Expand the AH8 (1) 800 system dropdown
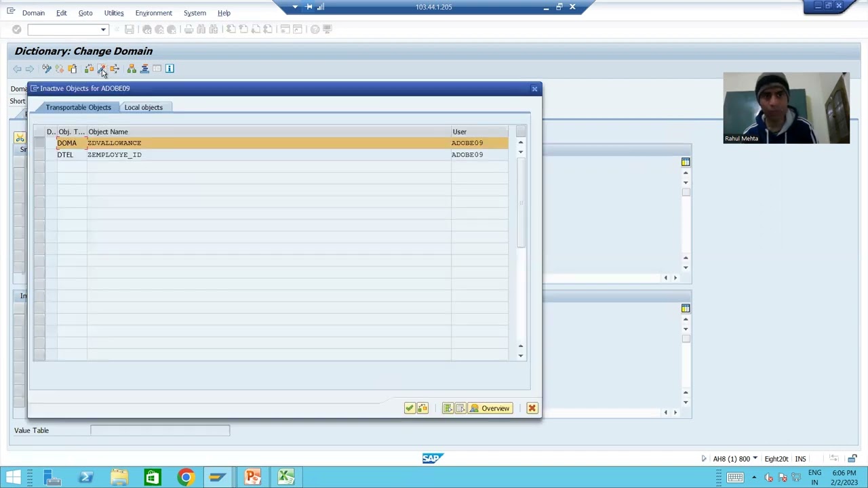 click(755, 459)
